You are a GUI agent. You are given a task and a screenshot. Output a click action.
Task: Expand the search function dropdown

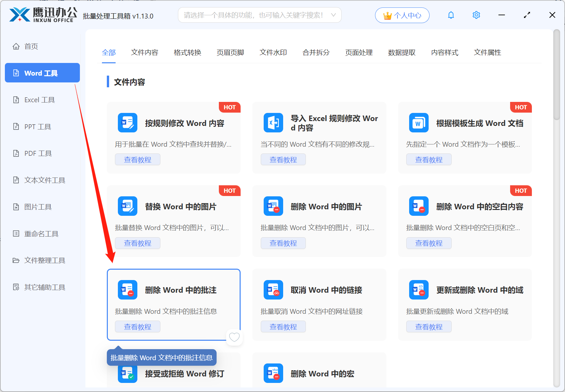tap(333, 15)
